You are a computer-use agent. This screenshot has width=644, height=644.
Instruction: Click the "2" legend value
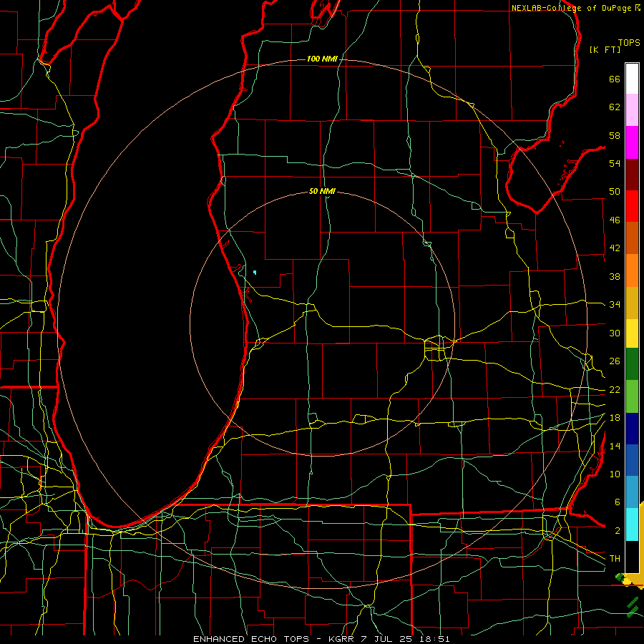pos(617,531)
